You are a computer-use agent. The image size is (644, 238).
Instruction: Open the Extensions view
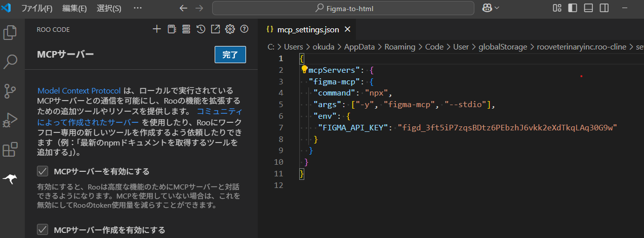tap(10, 150)
